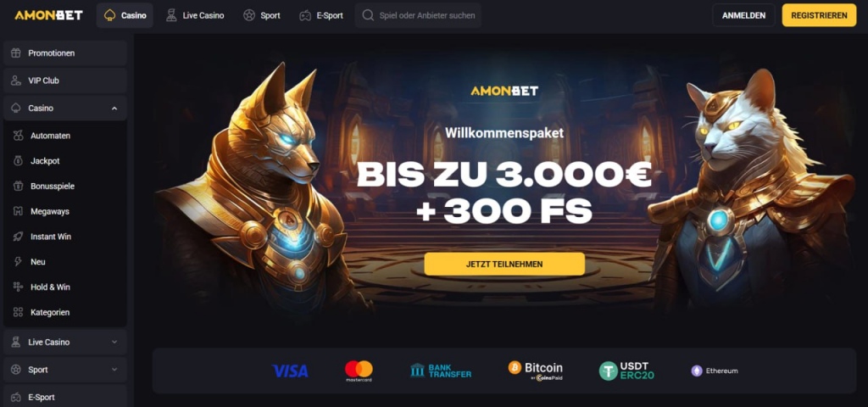Click the Hold & Win icon
Image resolution: width=868 pixels, height=407 pixels.
(x=19, y=287)
